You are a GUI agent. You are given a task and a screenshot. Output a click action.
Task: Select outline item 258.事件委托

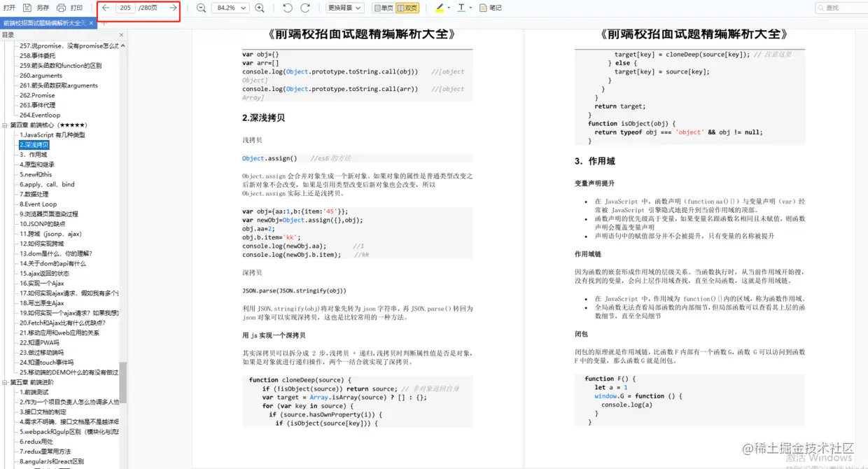click(x=37, y=55)
